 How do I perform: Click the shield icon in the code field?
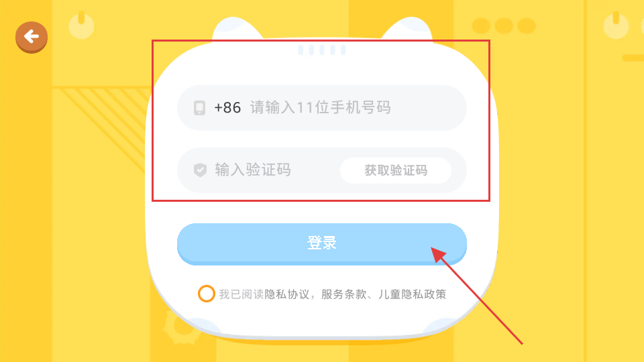[200, 170]
